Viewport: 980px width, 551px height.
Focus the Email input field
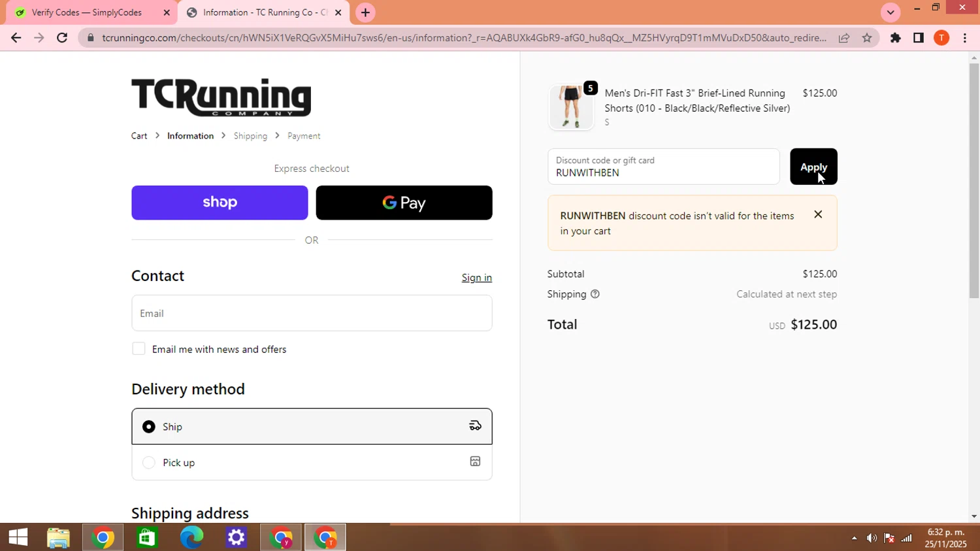coord(312,313)
